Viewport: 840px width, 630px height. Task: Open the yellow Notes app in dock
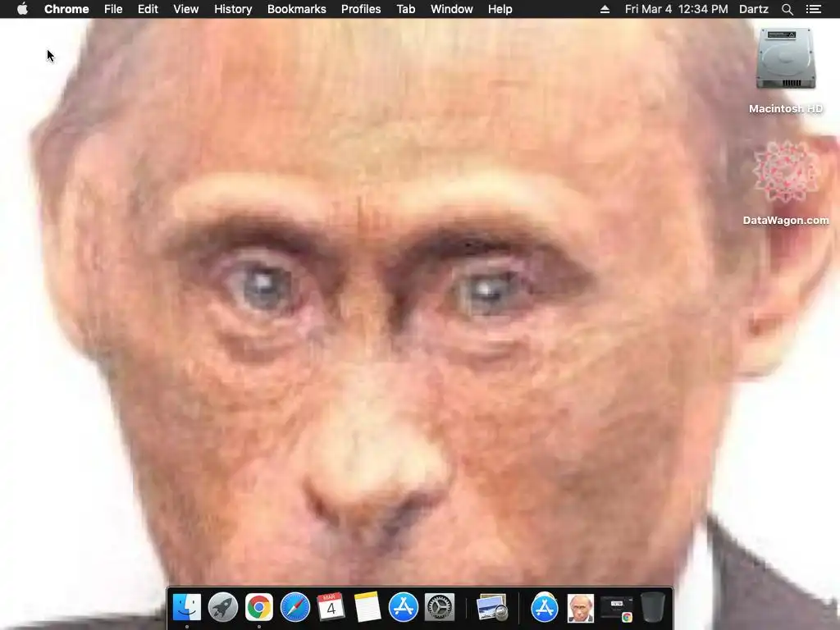[x=367, y=607]
